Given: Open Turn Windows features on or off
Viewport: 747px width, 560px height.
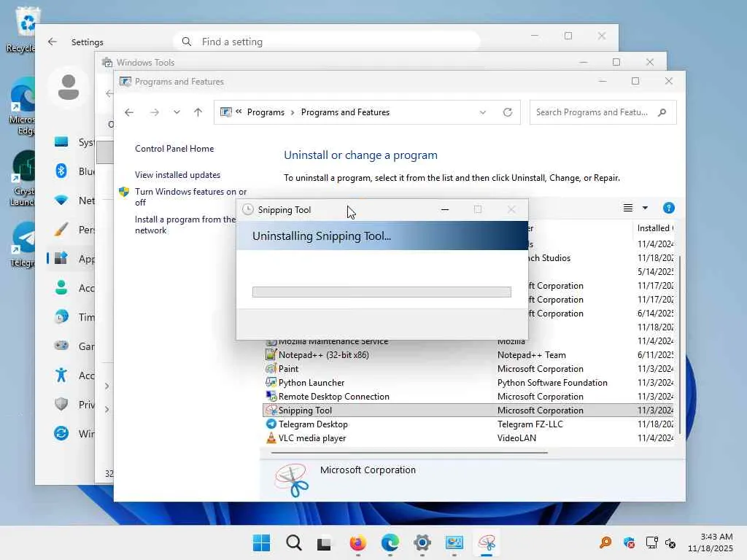Looking at the screenshot, I should coord(190,197).
